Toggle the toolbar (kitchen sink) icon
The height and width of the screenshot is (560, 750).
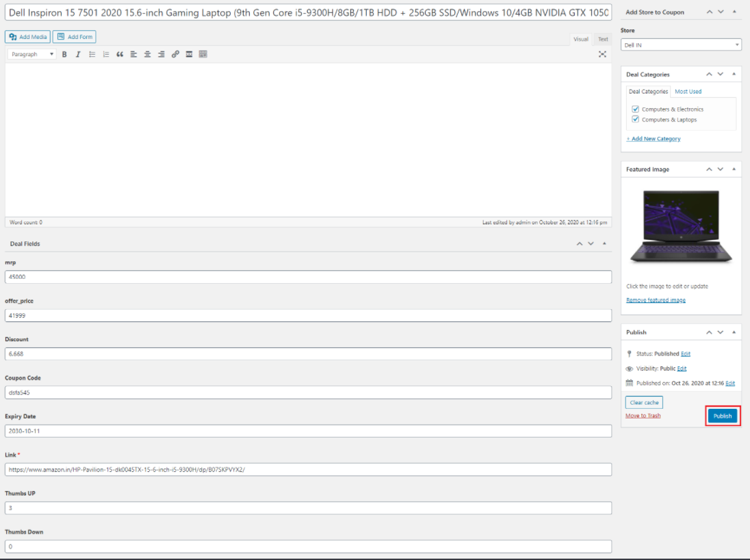click(203, 55)
